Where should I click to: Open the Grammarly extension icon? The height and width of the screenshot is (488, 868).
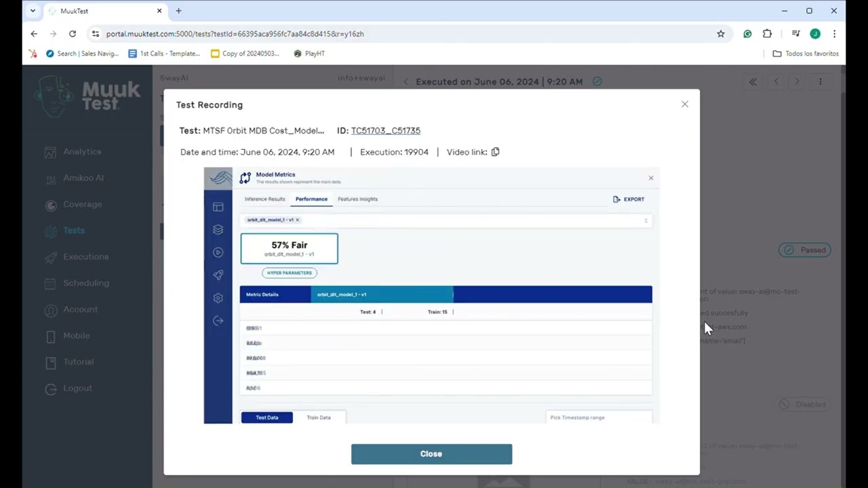pos(747,34)
